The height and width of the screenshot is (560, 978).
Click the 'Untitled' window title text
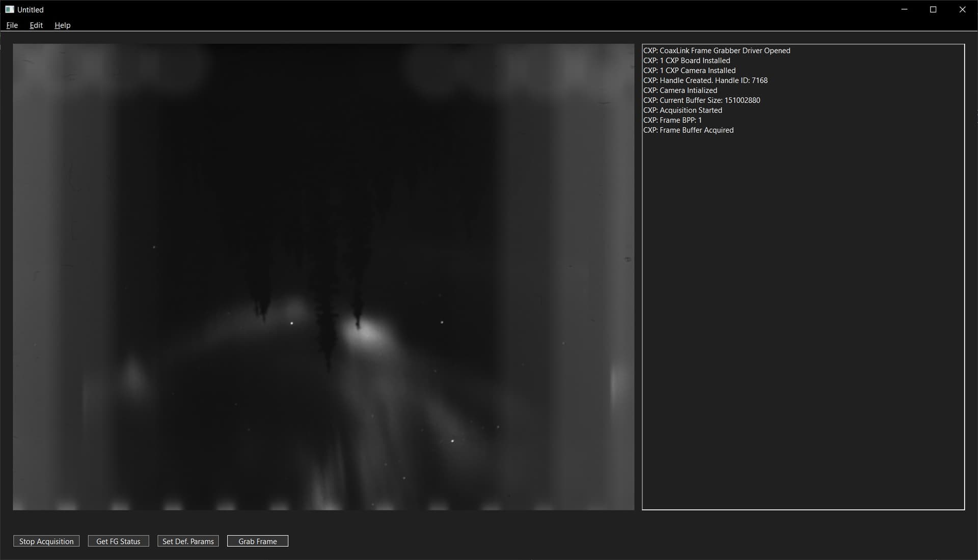coord(31,10)
